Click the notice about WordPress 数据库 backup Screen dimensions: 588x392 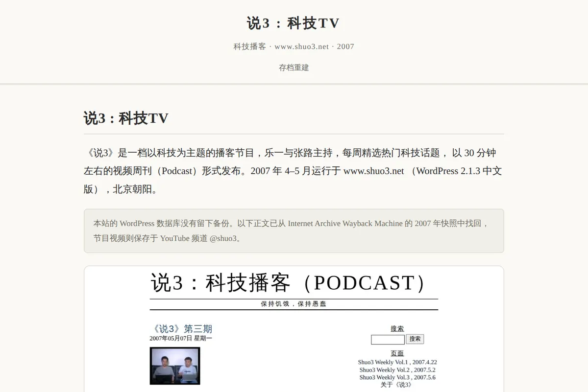coord(294,231)
